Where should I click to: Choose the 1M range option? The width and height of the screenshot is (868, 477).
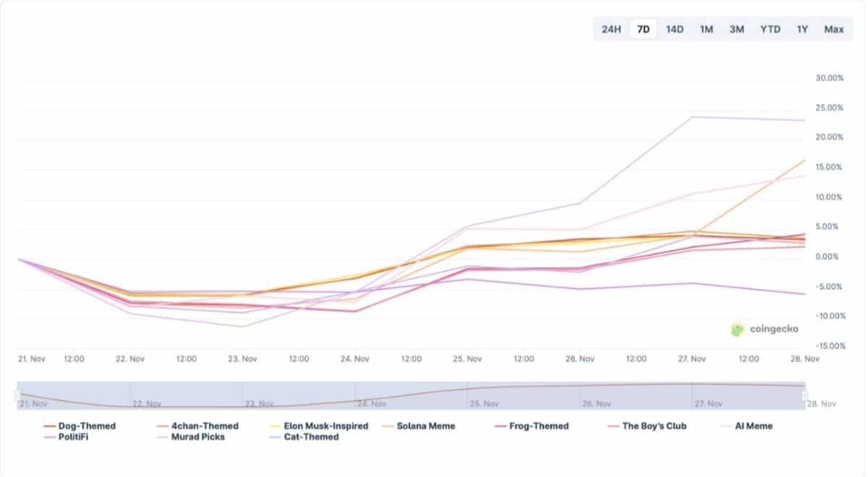click(x=706, y=30)
